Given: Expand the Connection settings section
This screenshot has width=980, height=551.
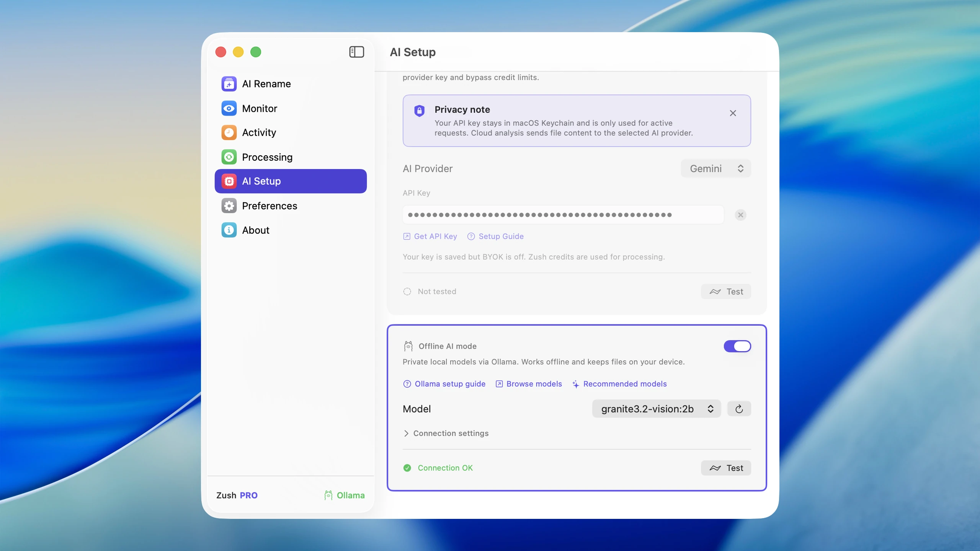Looking at the screenshot, I should 446,433.
